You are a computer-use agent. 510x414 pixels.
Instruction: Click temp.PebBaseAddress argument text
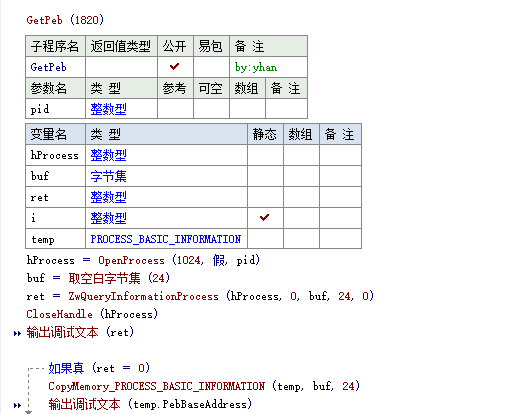click(190, 405)
